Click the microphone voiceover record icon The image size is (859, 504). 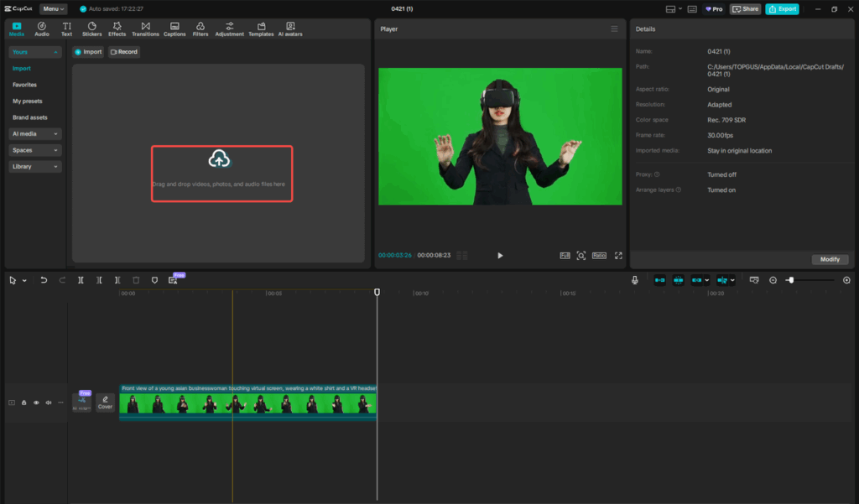point(634,280)
